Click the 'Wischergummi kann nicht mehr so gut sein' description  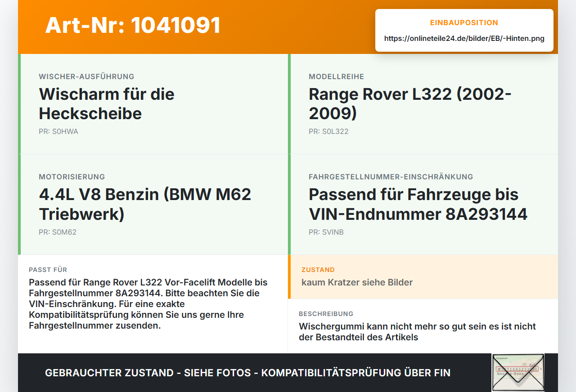point(417,332)
